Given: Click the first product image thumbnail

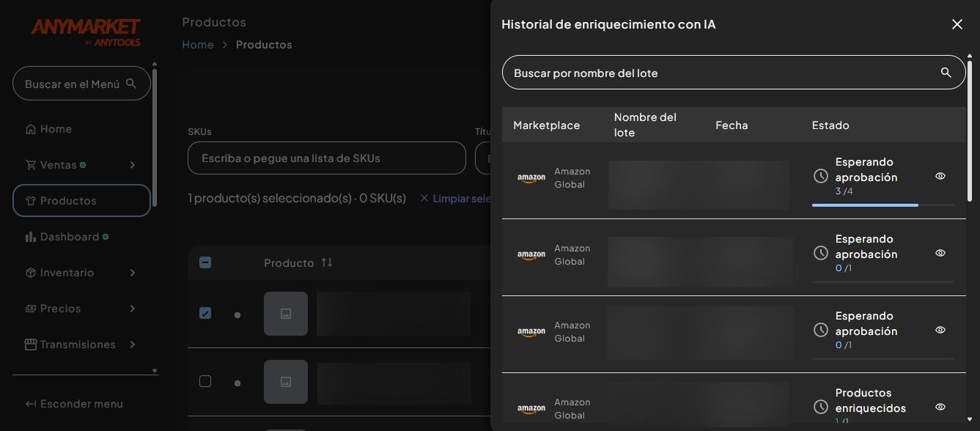Looking at the screenshot, I should point(286,314).
